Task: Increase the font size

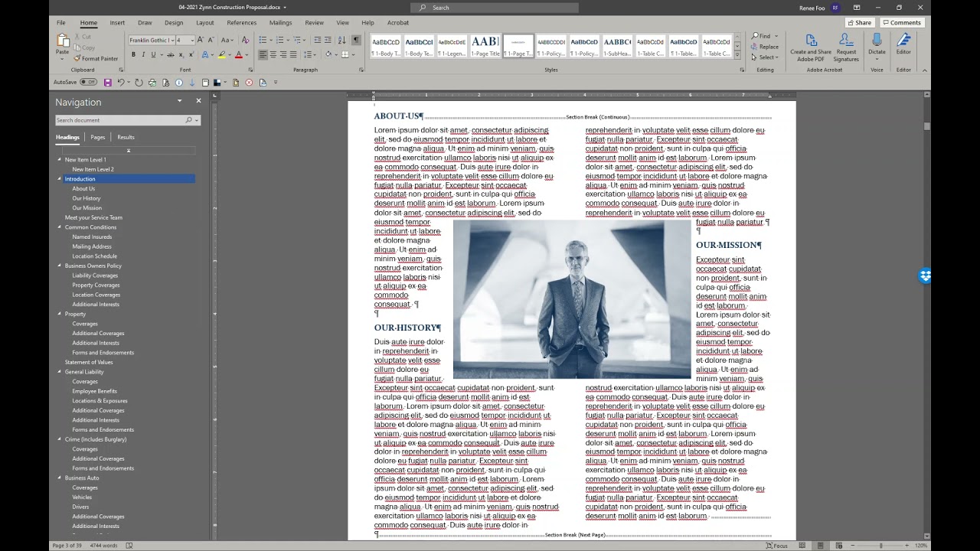Action: 202,40
